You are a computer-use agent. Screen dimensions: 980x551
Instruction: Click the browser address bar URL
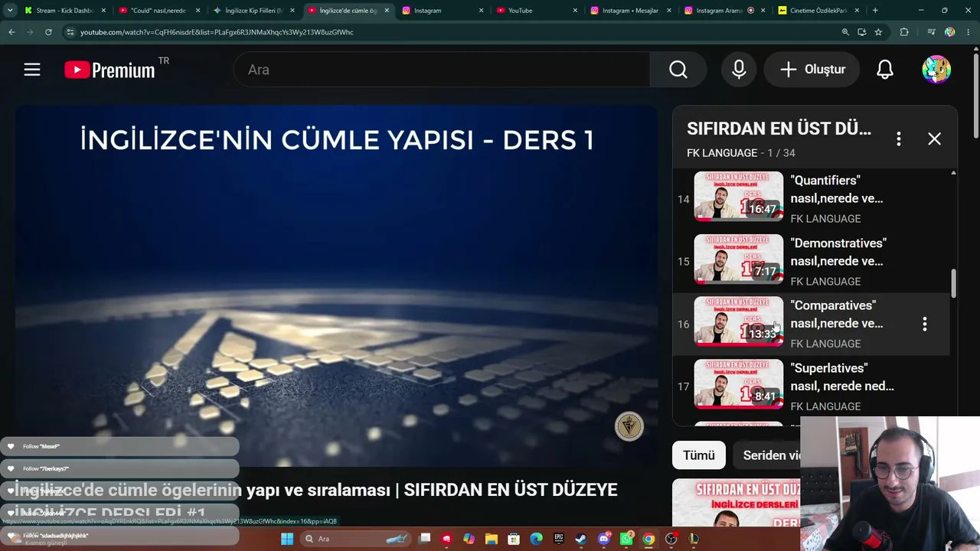coord(217,32)
